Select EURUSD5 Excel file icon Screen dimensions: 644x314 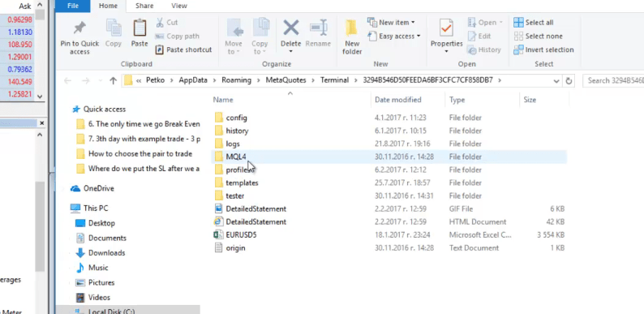218,235
